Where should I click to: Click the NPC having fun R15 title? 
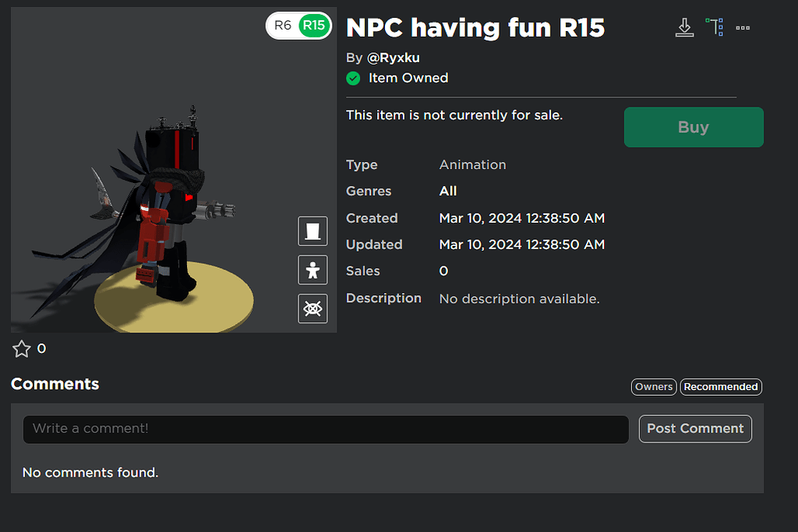coord(475,28)
